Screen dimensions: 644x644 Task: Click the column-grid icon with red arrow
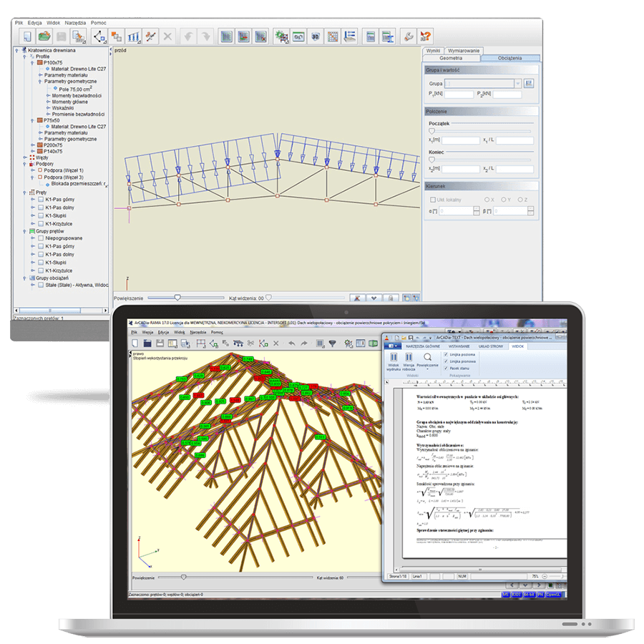(243, 36)
